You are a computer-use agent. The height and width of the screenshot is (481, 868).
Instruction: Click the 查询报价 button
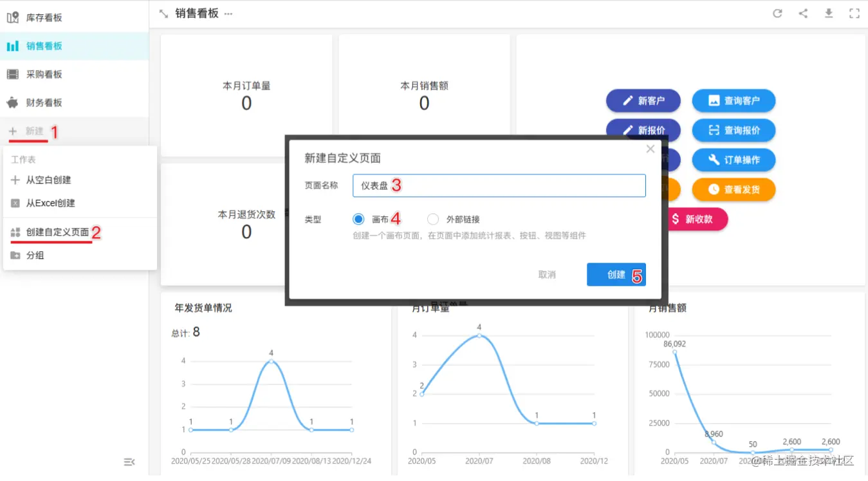tap(734, 130)
